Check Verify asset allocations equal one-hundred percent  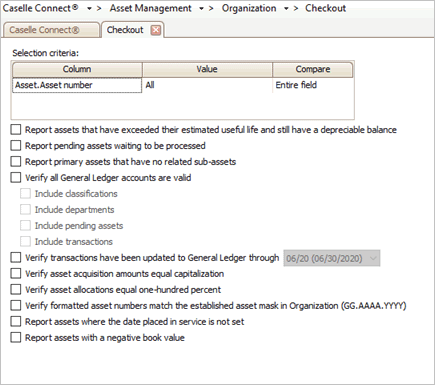pos(16,290)
